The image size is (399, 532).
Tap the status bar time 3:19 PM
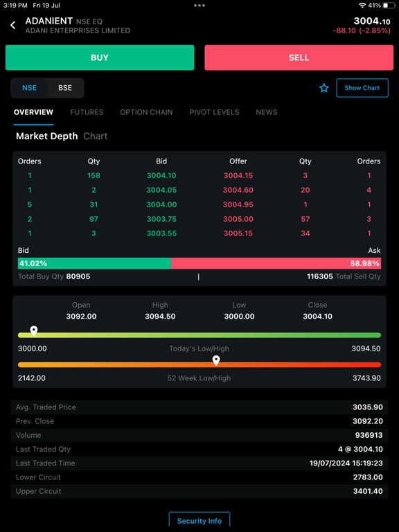tap(15, 6)
